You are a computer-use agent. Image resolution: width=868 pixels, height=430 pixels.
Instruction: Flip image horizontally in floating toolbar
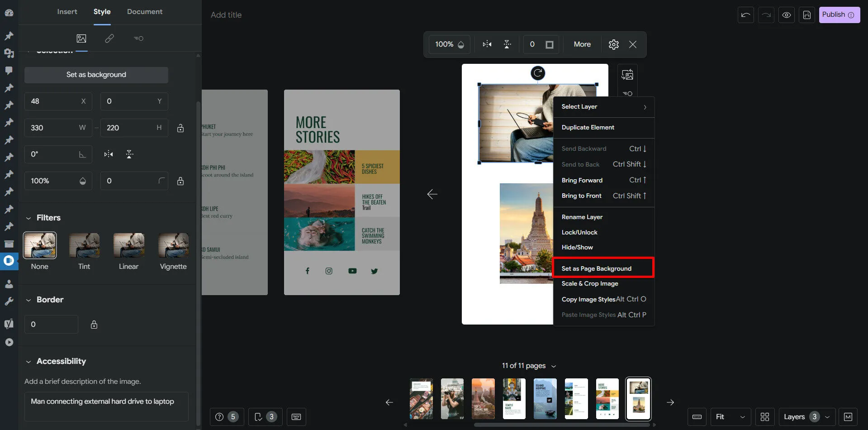coord(487,44)
